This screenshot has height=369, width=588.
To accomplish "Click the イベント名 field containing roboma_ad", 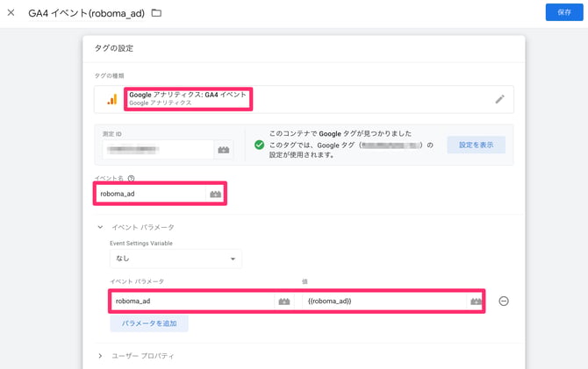I will [x=150, y=194].
